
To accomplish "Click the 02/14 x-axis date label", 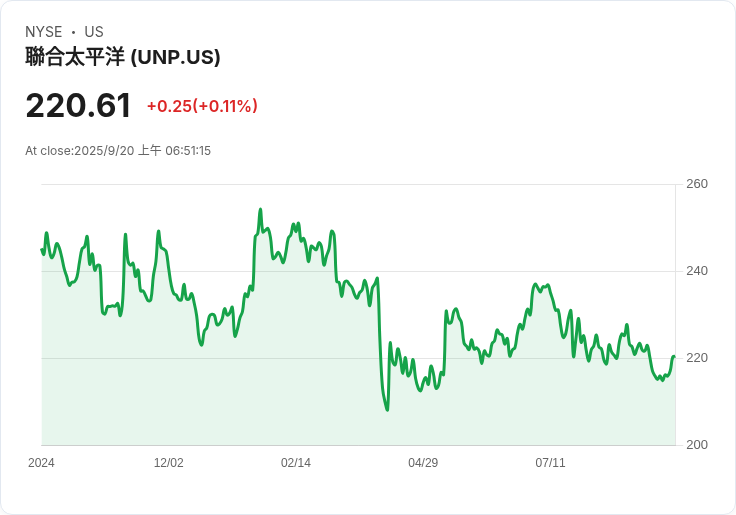I will [x=296, y=463].
